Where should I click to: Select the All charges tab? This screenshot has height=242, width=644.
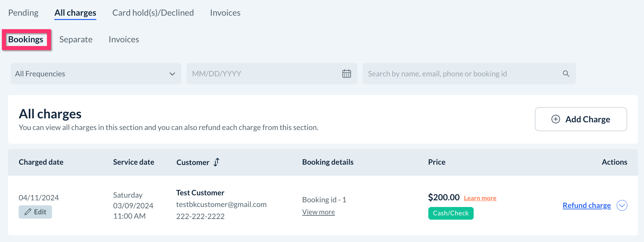click(x=75, y=13)
